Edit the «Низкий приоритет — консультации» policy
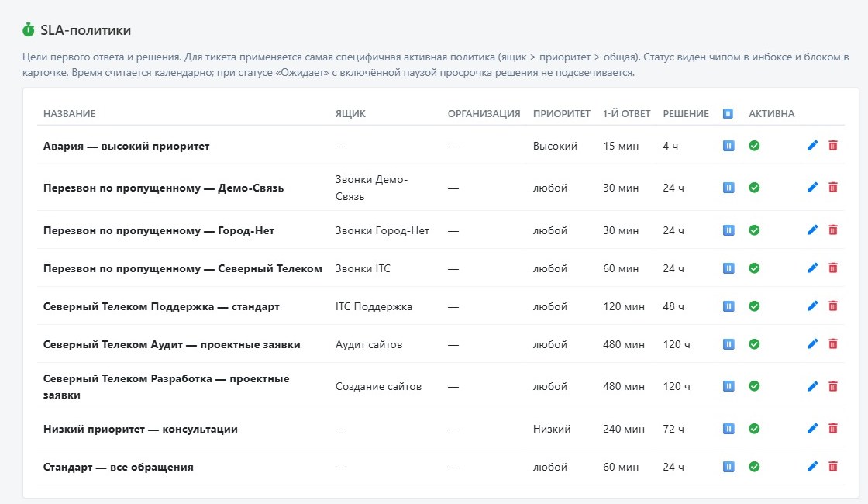Viewport: 868px width, 504px height. [x=812, y=428]
